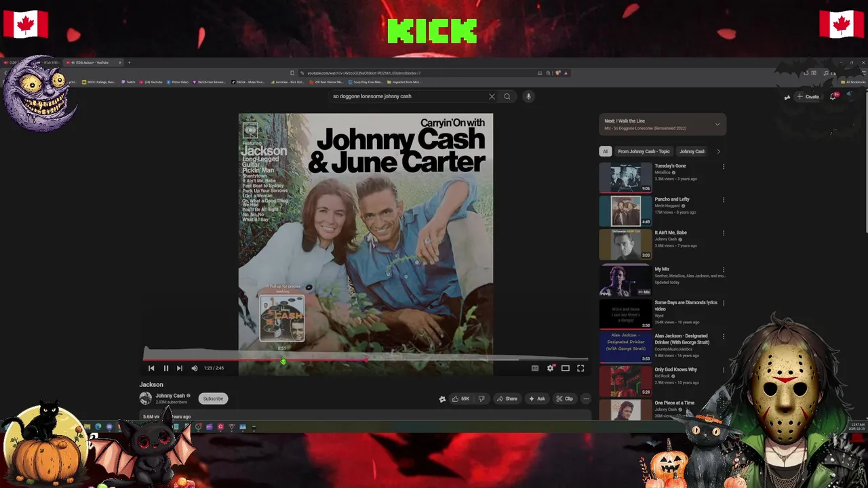Select the 'Johnny Cash' filter chip
The image size is (868, 488).
(692, 151)
